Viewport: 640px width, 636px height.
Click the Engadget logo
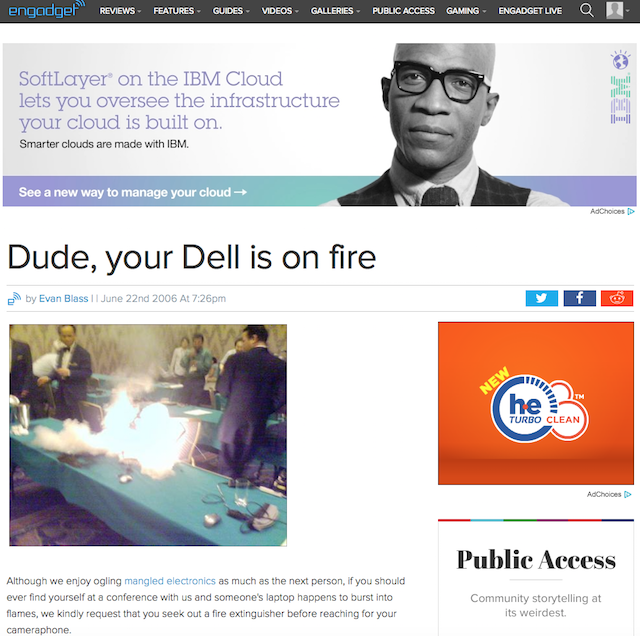[47, 10]
